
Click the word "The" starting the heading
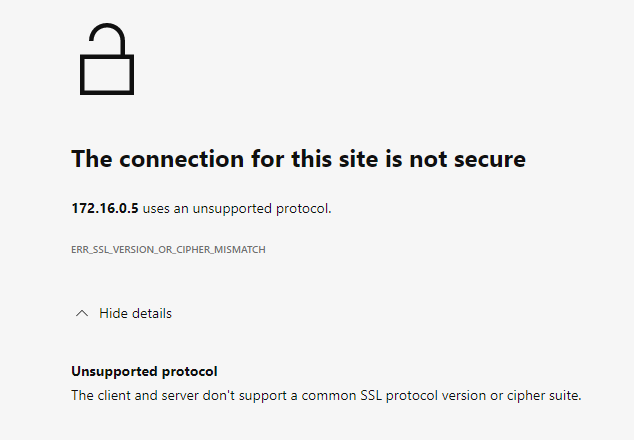[x=90, y=159]
